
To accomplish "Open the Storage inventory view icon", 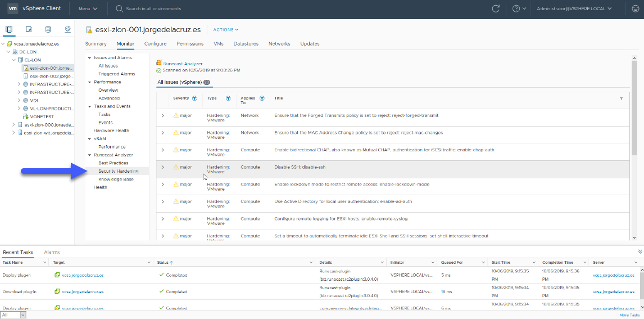I will point(48,30).
